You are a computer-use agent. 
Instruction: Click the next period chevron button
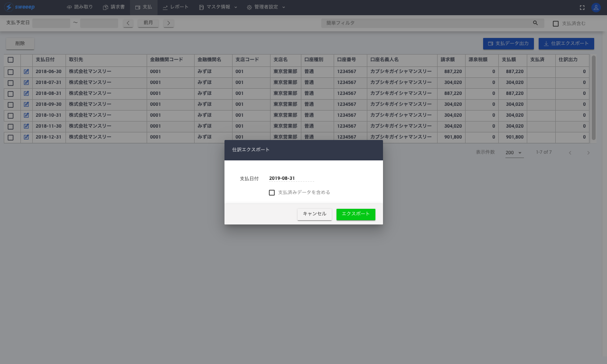[x=168, y=23]
